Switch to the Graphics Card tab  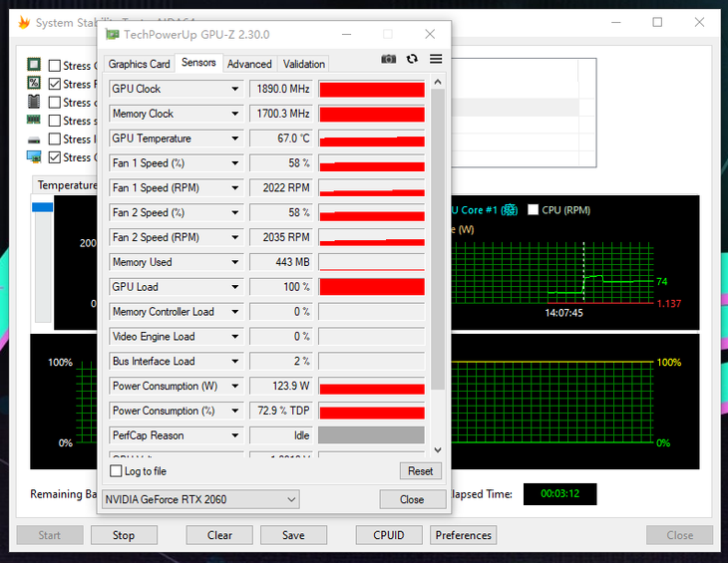[140, 64]
